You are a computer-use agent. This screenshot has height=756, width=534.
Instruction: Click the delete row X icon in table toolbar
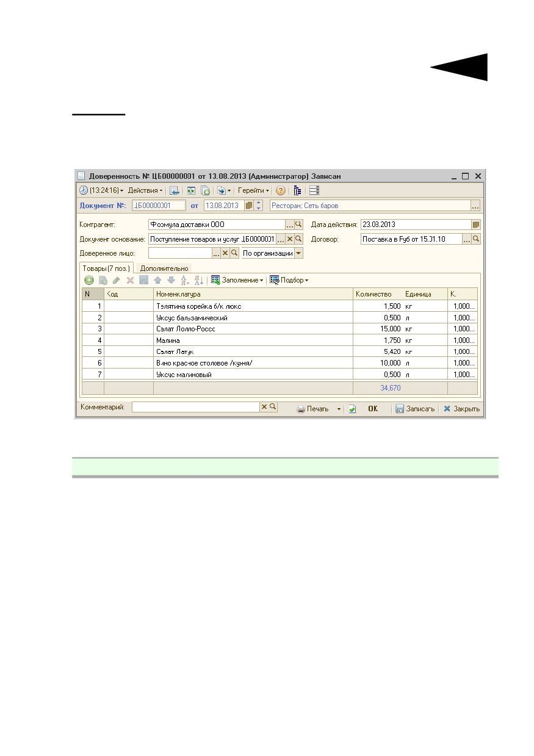[130, 280]
